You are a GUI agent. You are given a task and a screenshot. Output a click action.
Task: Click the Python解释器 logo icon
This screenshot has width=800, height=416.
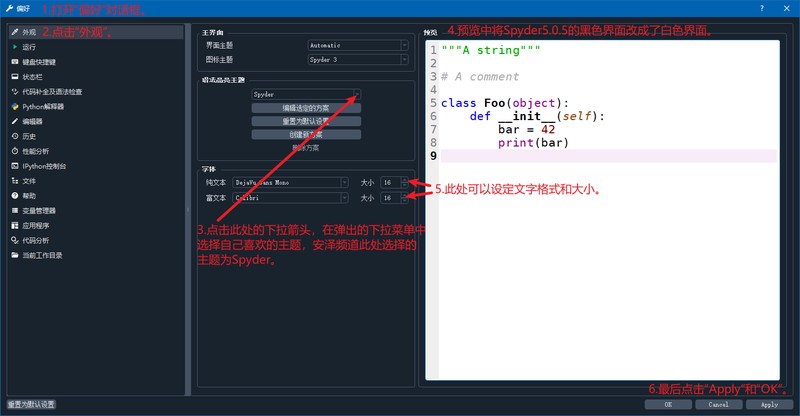tap(15, 107)
